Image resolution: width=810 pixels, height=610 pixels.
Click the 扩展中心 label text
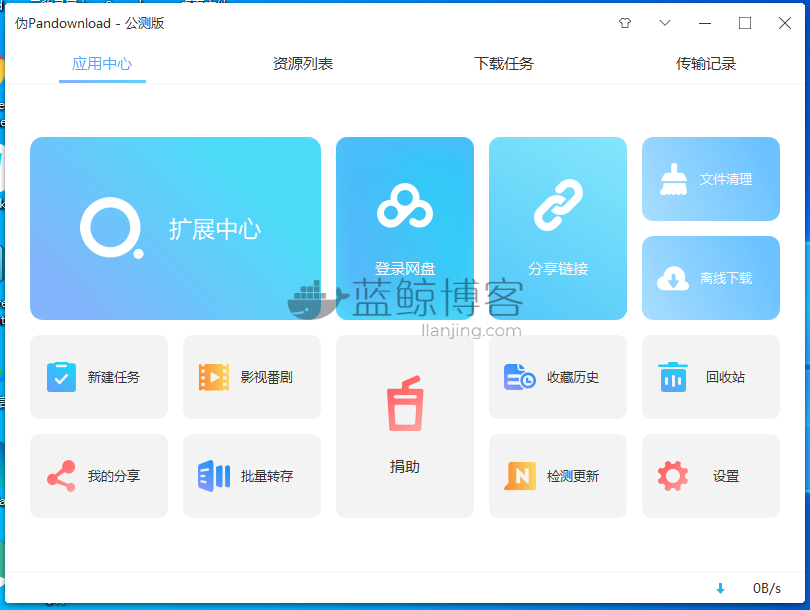[x=215, y=229]
